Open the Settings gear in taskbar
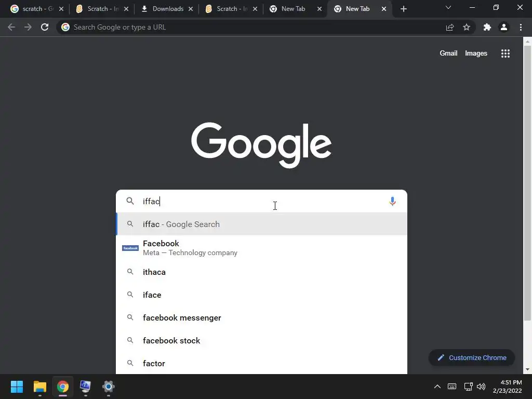The height and width of the screenshot is (399, 532). (108, 387)
